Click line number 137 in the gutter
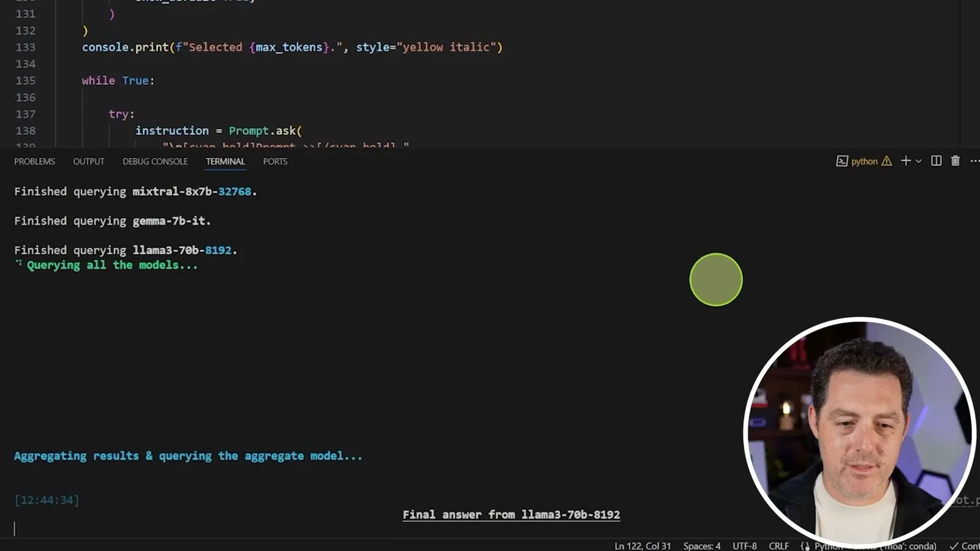This screenshot has width=980, height=551. pyautogui.click(x=26, y=114)
